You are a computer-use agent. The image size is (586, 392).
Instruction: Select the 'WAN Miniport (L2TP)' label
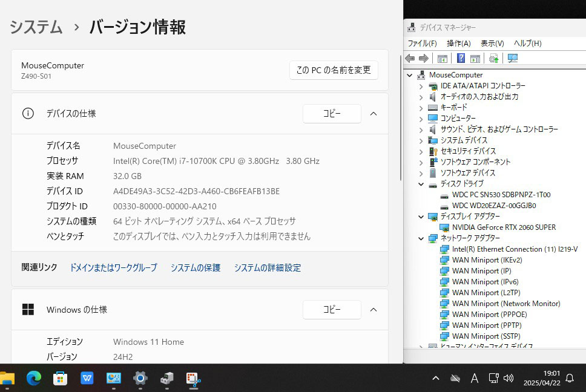(486, 293)
